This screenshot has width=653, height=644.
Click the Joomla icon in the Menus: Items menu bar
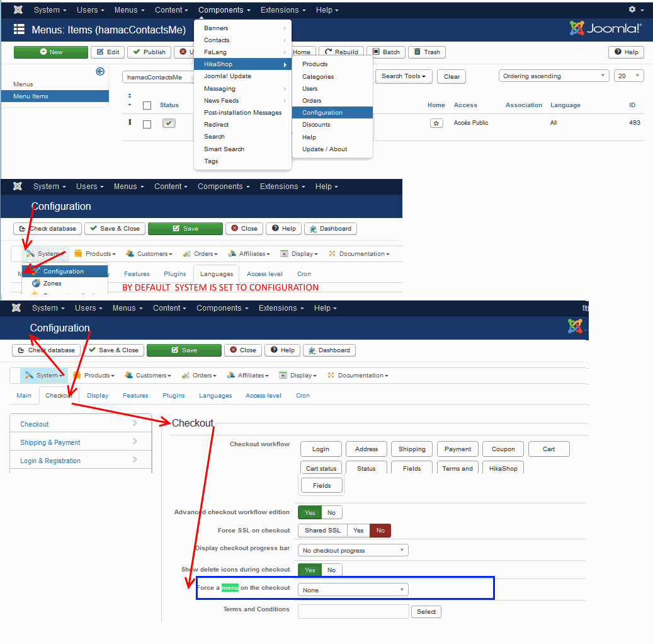click(x=18, y=9)
